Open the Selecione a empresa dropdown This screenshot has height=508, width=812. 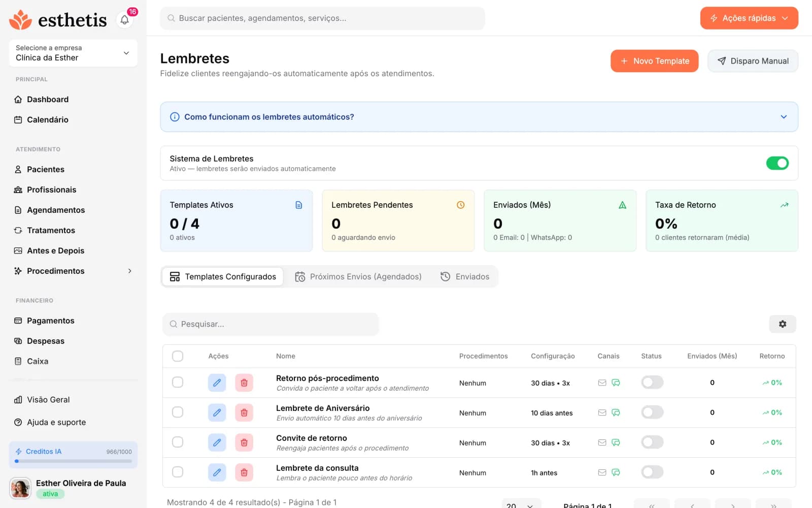73,53
